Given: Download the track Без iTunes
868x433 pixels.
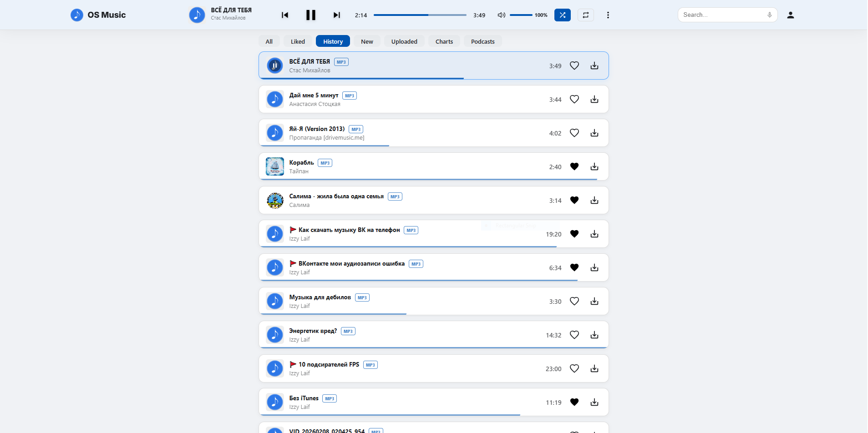Looking at the screenshot, I should (594, 402).
